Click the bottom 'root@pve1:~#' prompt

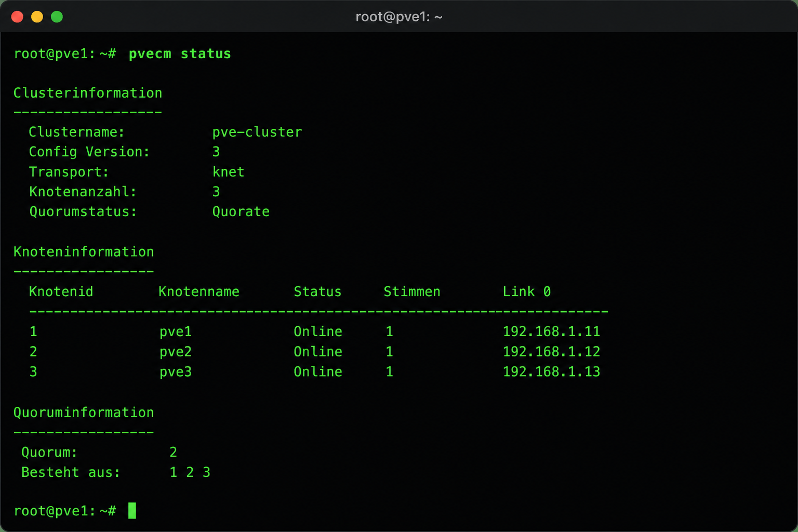tap(65, 511)
